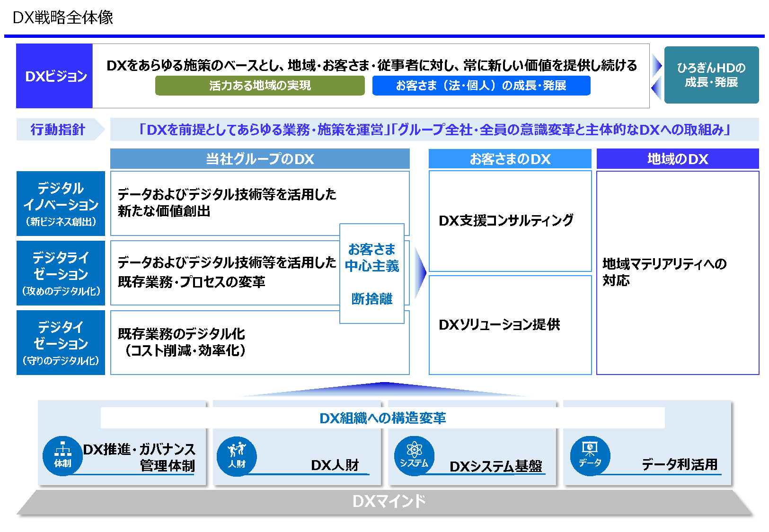Click the DXマインド gray base bar
The width and height of the screenshot is (769, 532).
pos(384,502)
